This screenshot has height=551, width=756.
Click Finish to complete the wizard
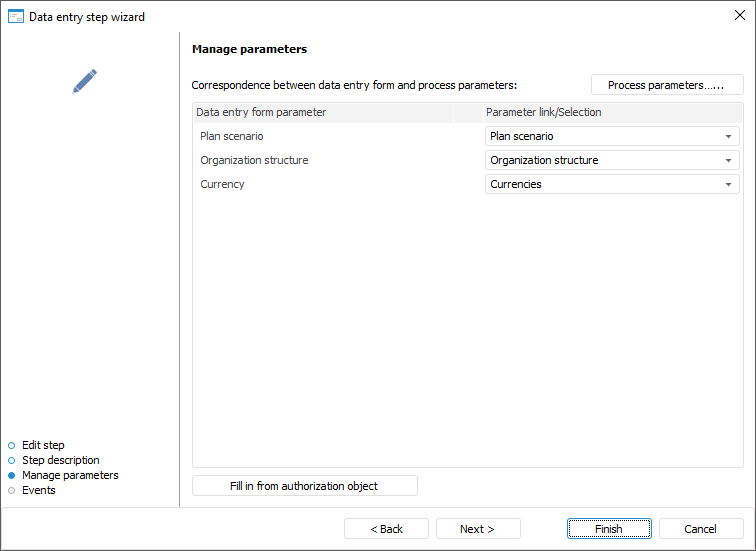(609, 529)
